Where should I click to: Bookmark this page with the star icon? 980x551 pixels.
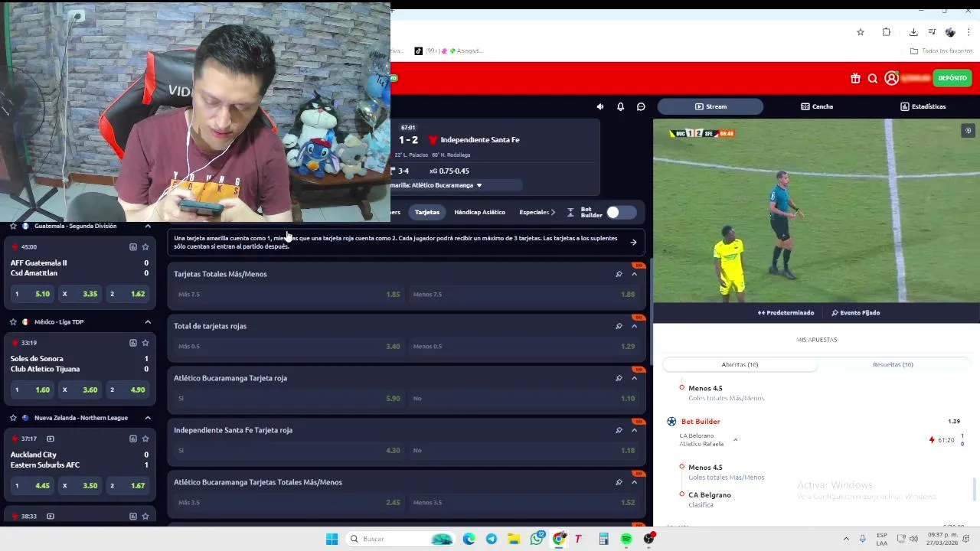coord(861,32)
